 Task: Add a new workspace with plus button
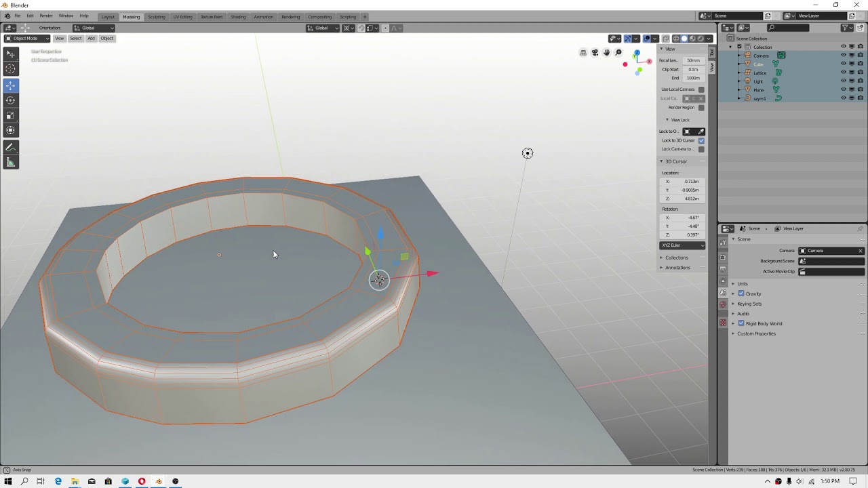pos(364,17)
